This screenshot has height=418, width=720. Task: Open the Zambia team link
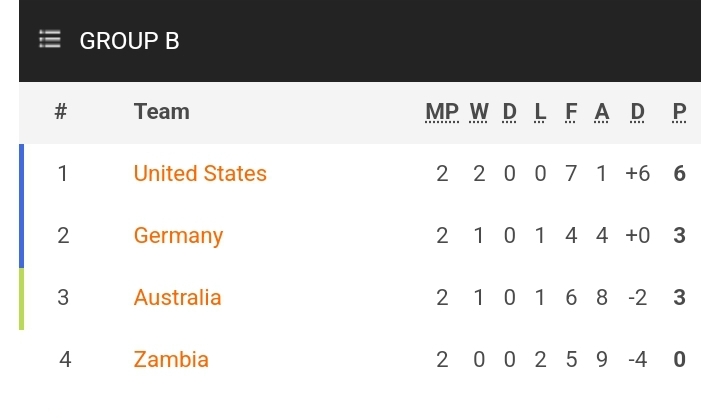[x=171, y=360]
